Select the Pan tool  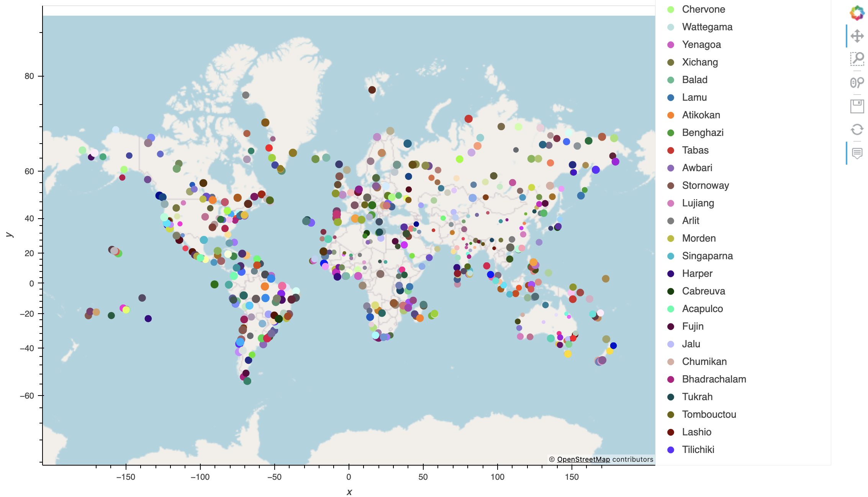857,36
